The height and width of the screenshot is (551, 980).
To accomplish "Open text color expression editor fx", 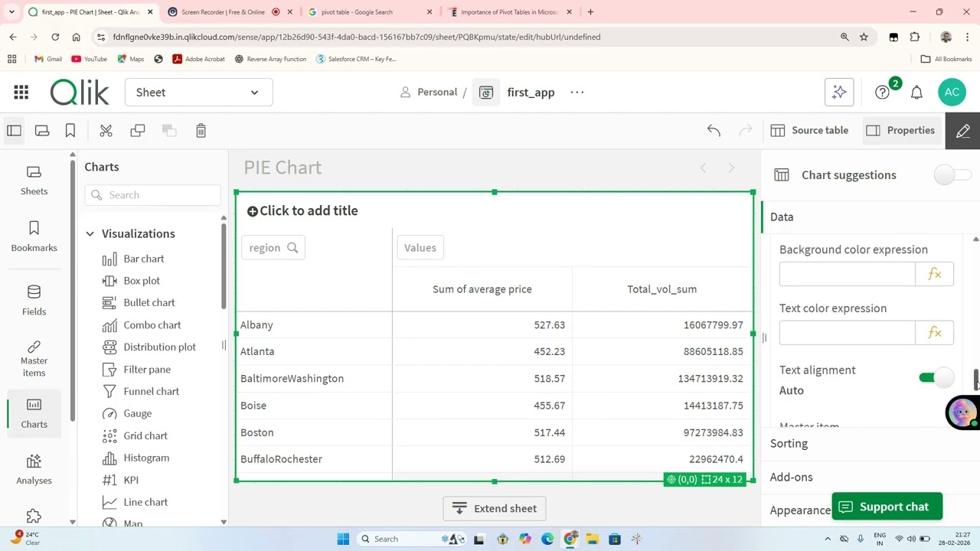I will [x=934, y=333].
